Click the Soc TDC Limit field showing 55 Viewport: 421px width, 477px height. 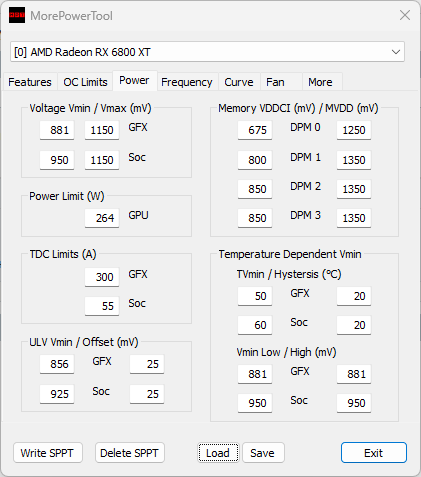[102, 306]
